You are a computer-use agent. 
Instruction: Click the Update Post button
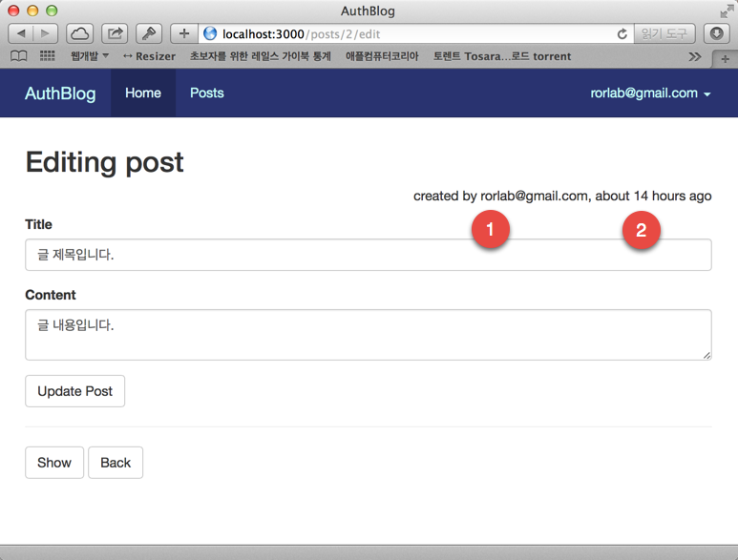(74, 391)
